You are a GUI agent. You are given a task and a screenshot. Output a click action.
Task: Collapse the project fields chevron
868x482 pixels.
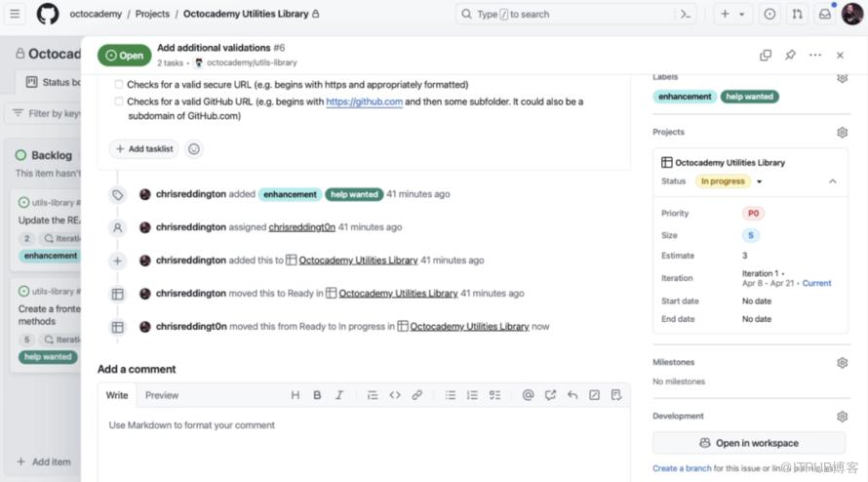tap(832, 181)
